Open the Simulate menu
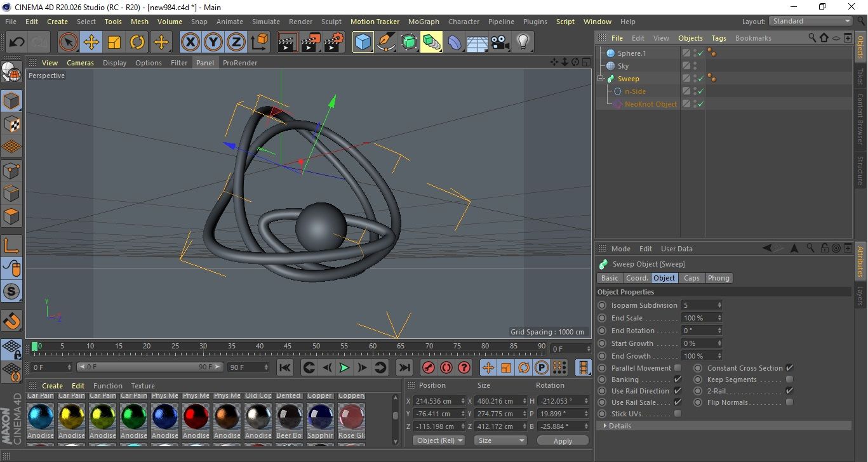Viewport: 868px width, 462px height. (265, 22)
